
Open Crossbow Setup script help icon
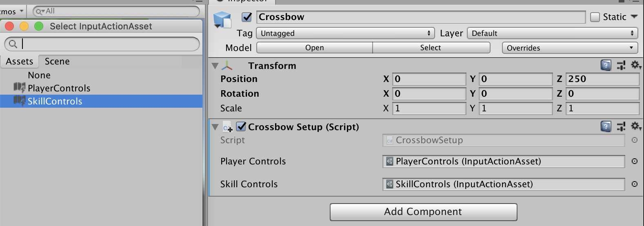[606, 126]
